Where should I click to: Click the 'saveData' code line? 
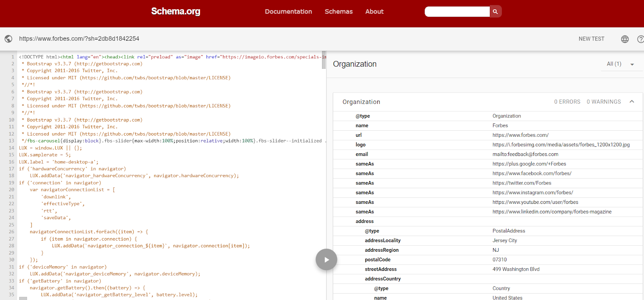pos(56,218)
